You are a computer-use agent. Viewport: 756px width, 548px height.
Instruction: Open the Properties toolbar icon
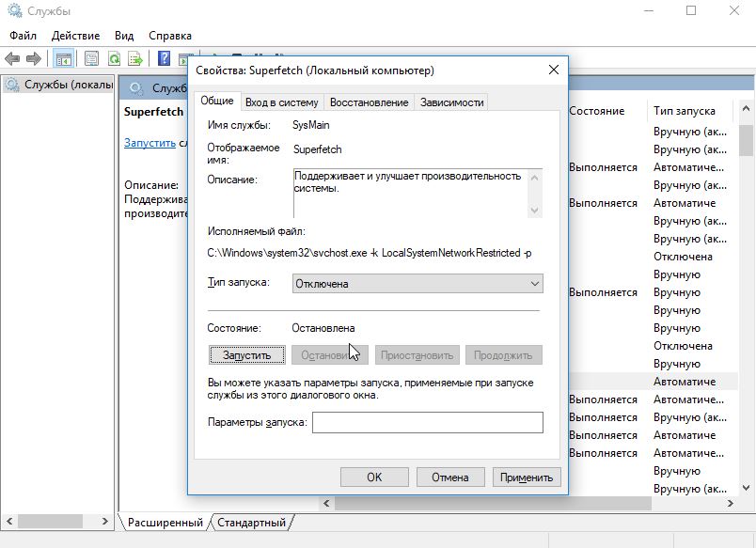pos(91,59)
